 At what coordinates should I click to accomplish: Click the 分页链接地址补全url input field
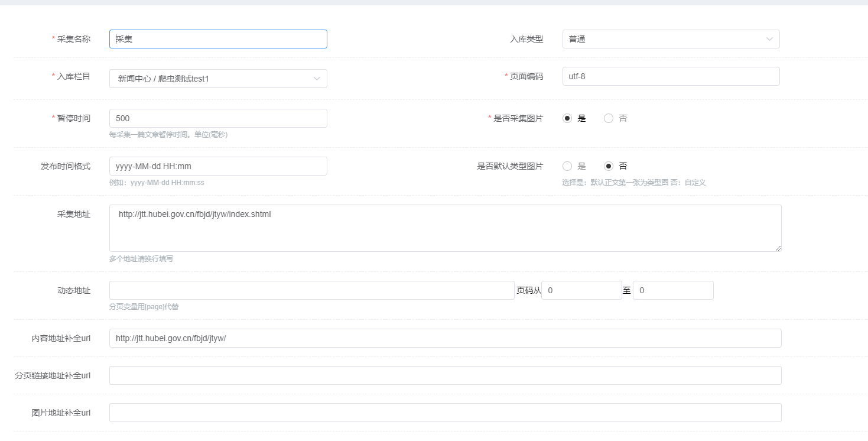[445, 375]
